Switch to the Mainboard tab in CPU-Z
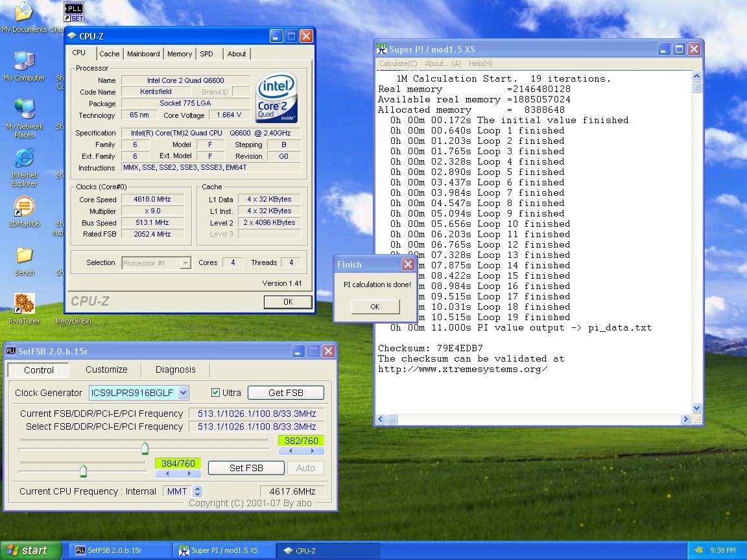Viewport: 747px width, 560px height. coord(143,54)
